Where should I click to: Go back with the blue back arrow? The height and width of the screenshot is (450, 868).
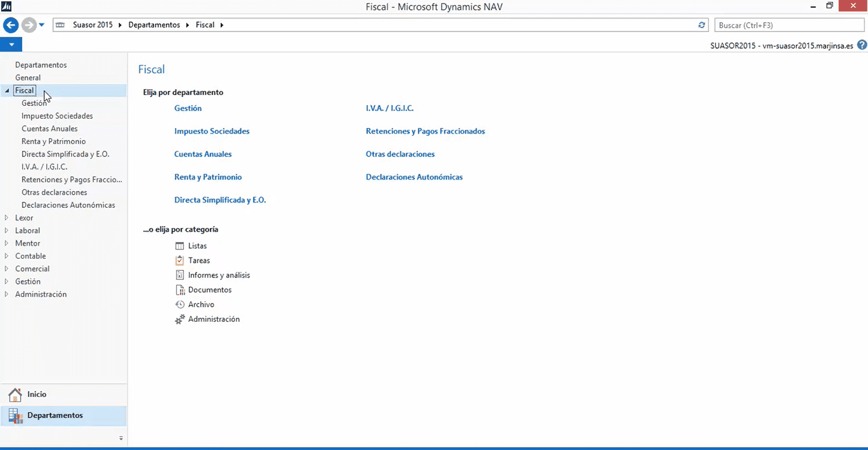coord(11,25)
